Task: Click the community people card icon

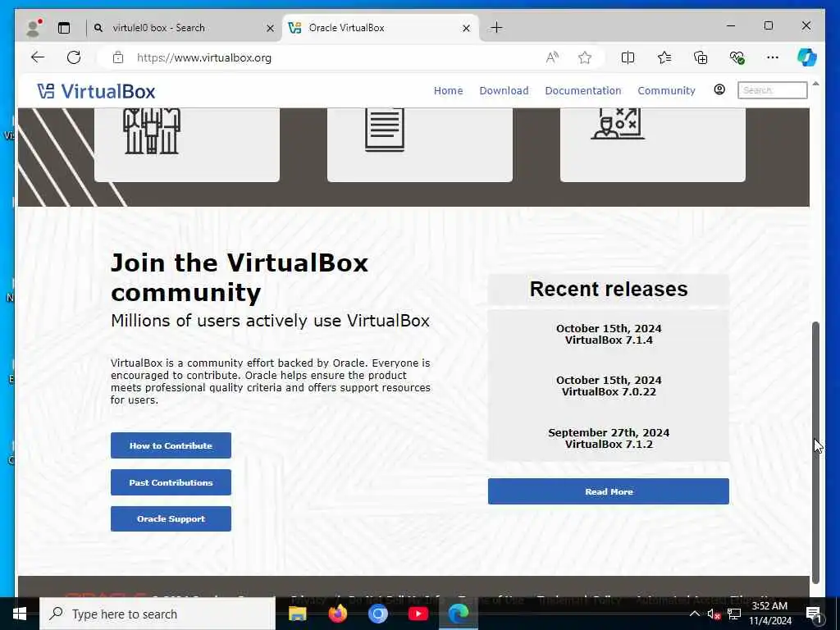Action: point(152,130)
